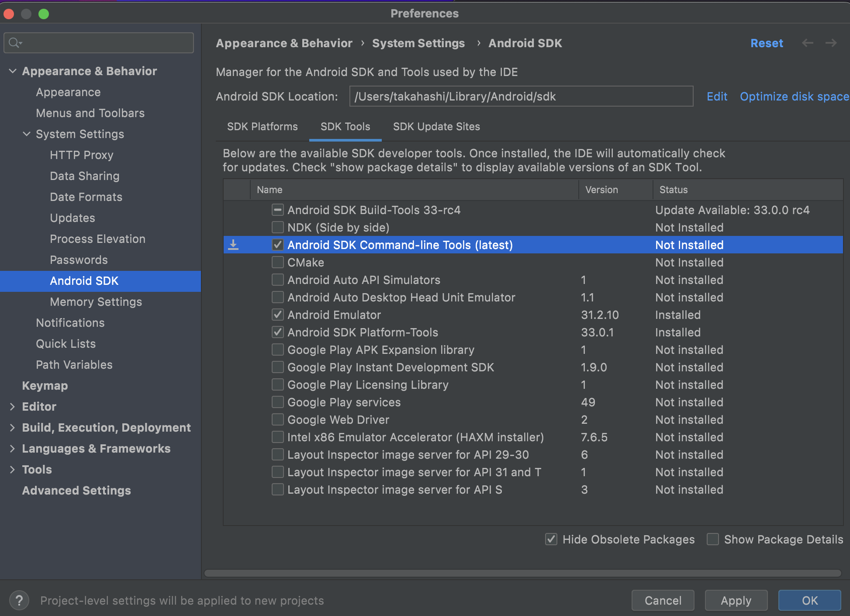Click the horizontal scrollbar at bottom
Image resolution: width=850 pixels, height=616 pixels.
tap(522, 573)
